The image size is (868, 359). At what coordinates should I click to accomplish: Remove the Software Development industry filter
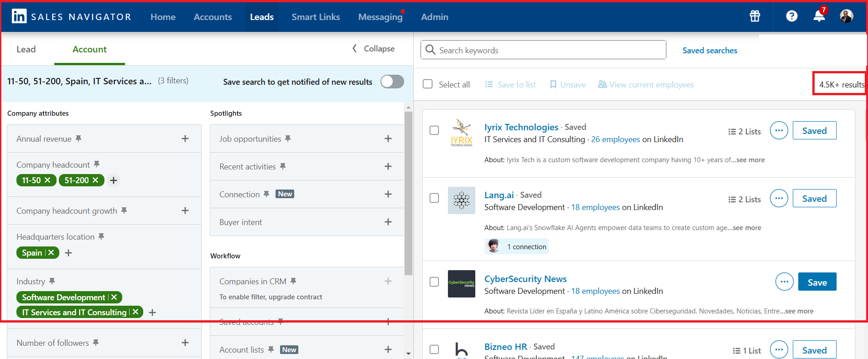(x=114, y=297)
